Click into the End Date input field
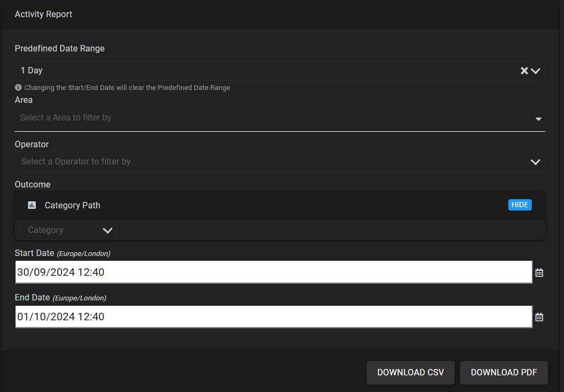This screenshot has width=564, height=392. [x=273, y=316]
